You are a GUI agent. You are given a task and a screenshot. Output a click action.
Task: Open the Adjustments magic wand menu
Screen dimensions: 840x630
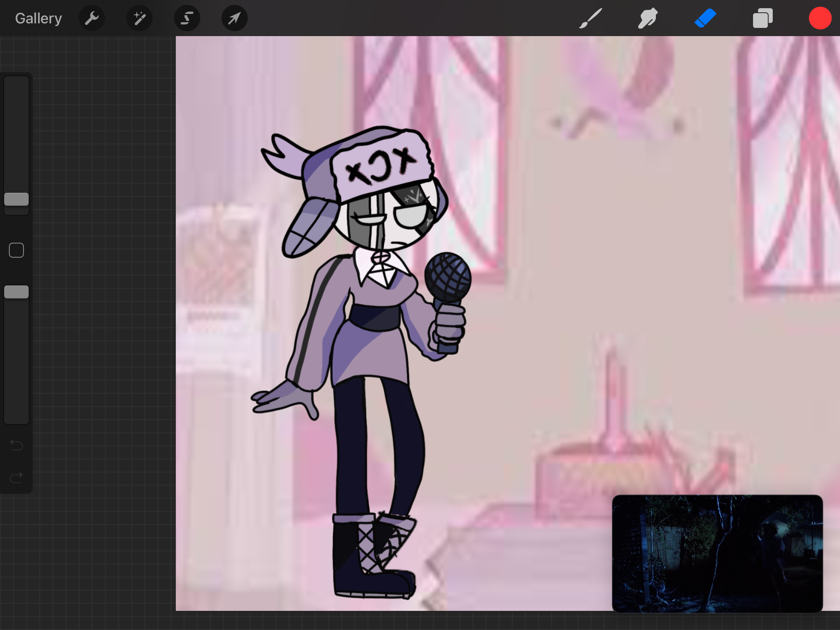[x=139, y=18]
